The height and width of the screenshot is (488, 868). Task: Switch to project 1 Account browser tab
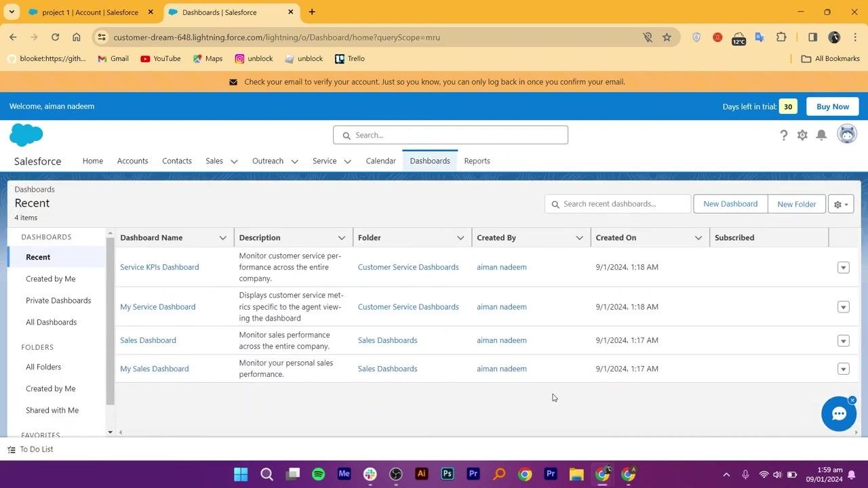[x=90, y=12]
